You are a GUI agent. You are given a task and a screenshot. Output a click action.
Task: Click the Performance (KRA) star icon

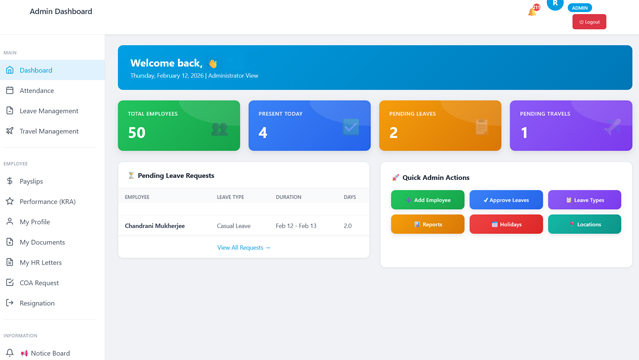[10, 201]
